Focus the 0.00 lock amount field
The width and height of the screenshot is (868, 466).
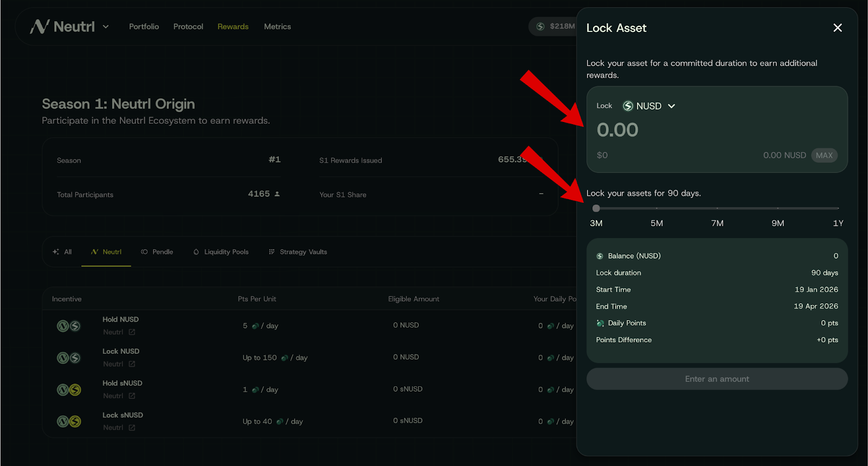(x=617, y=130)
